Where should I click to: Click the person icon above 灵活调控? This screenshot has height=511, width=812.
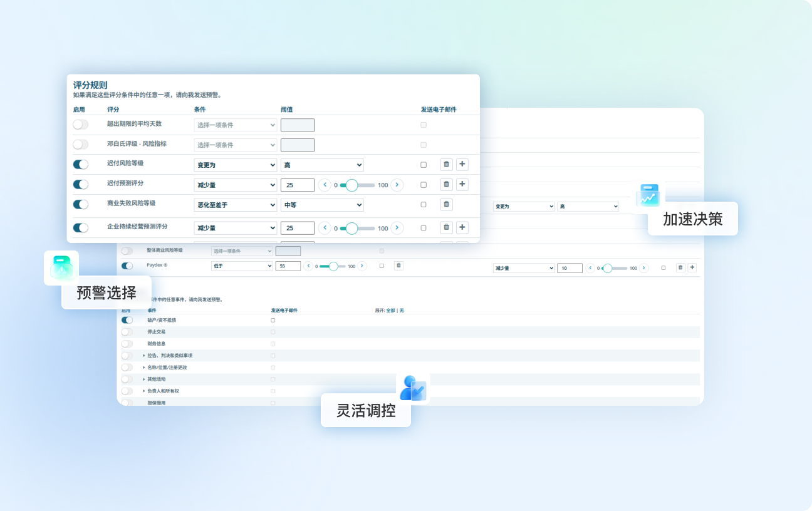point(413,388)
